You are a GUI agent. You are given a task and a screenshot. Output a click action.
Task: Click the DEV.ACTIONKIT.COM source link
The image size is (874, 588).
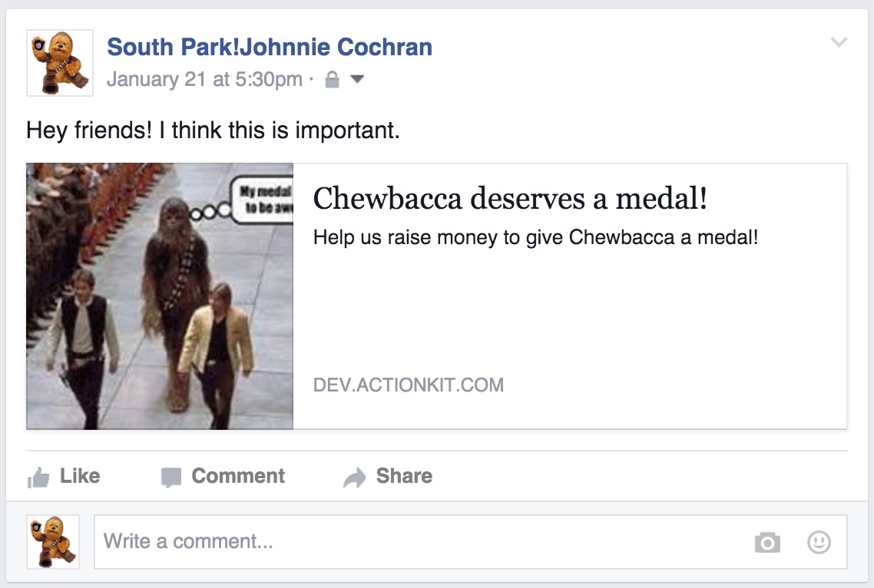pyautogui.click(x=409, y=385)
